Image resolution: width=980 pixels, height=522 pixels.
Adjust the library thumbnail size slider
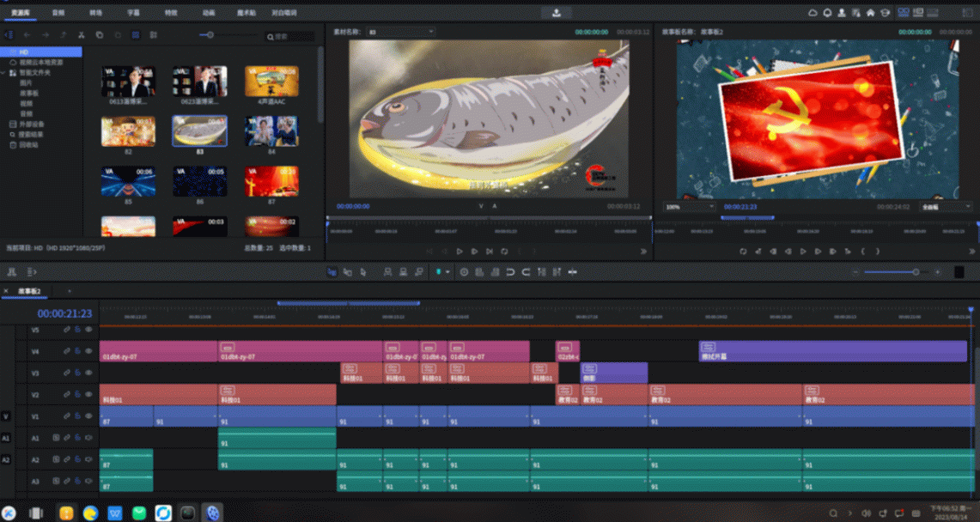pos(210,35)
